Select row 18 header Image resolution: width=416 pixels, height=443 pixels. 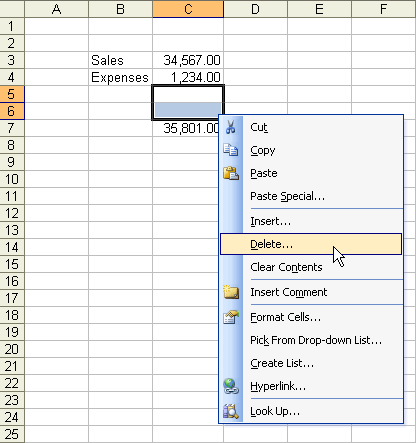[x=12, y=315]
